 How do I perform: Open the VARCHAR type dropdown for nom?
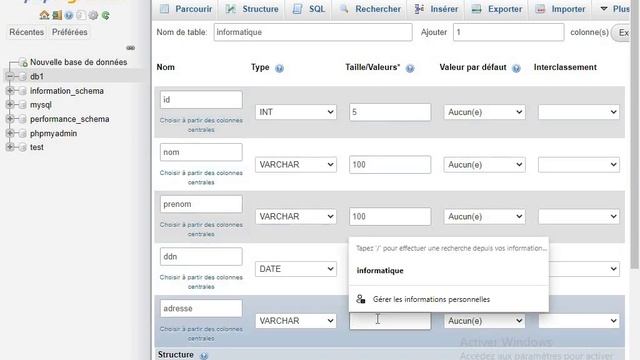pos(296,164)
